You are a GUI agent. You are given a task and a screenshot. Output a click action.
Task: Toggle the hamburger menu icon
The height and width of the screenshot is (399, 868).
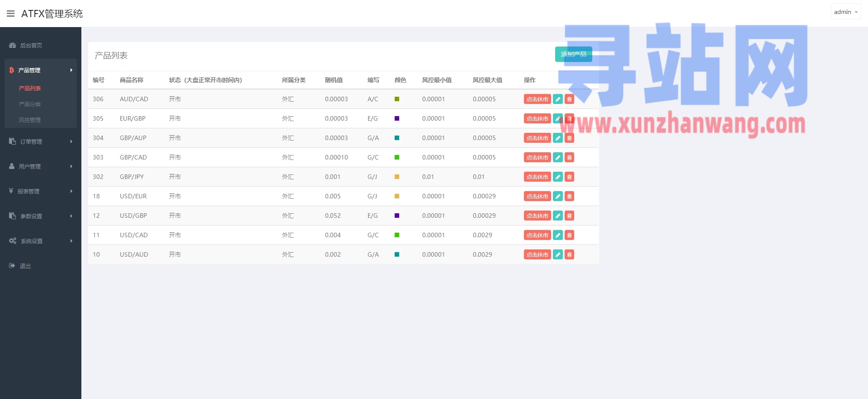11,14
